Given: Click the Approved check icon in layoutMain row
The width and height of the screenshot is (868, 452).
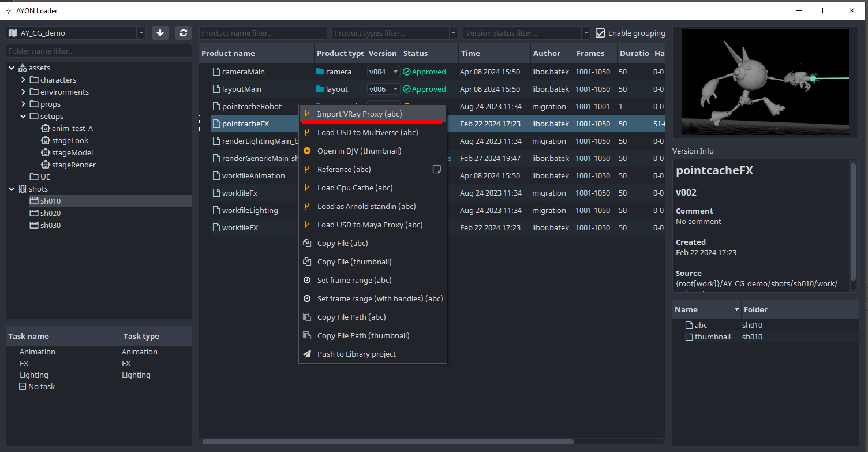Looking at the screenshot, I should (407, 89).
